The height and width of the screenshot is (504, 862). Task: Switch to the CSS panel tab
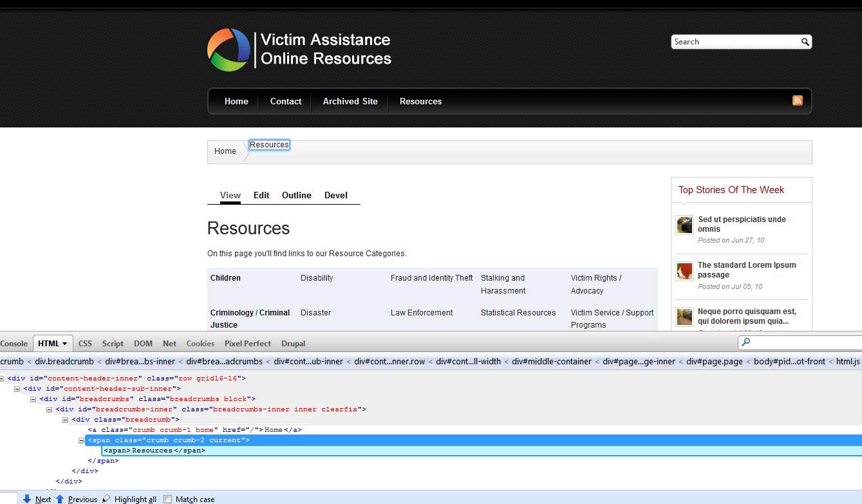coord(85,344)
